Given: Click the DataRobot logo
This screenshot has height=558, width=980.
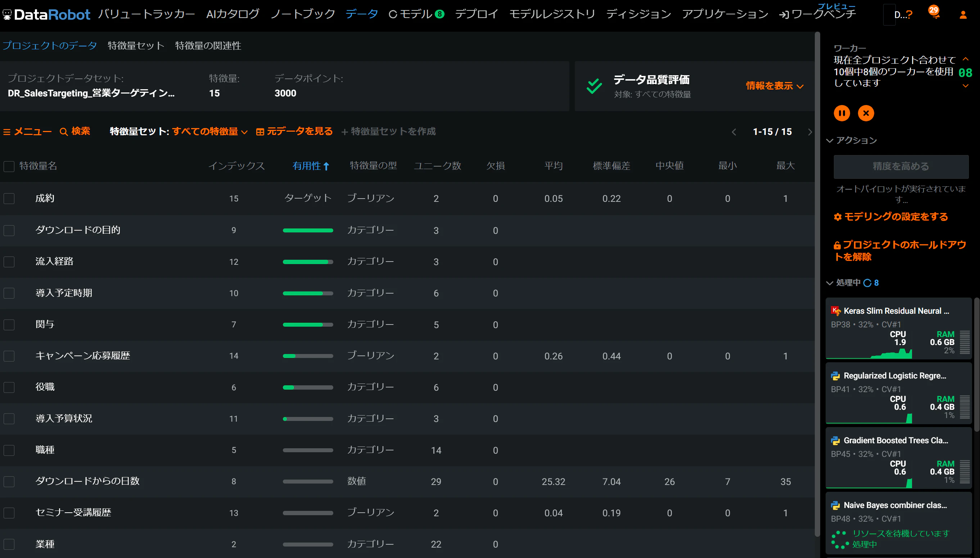Looking at the screenshot, I should pyautogui.click(x=46, y=14).
